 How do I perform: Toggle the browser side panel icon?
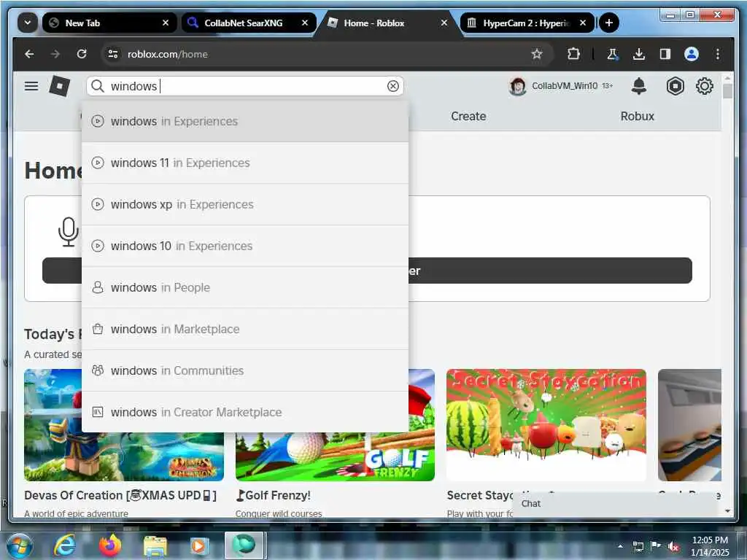pyautogui.click(x=665, y=54)
